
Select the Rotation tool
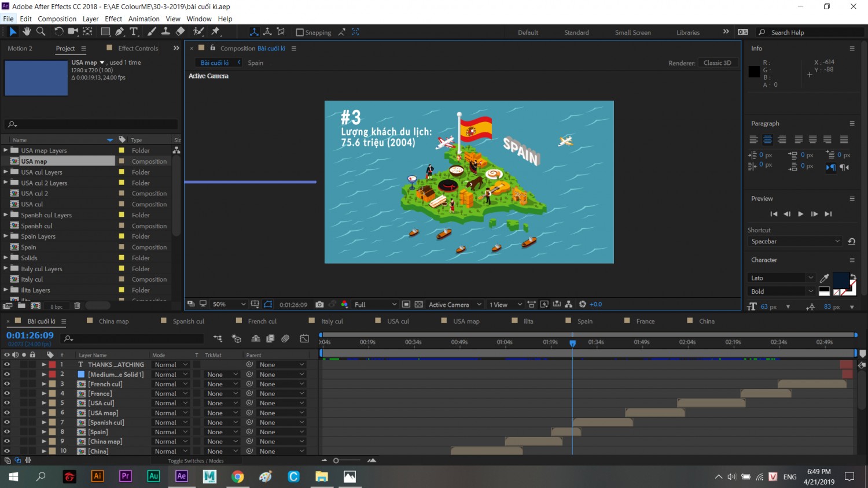(x=58, y=32)
